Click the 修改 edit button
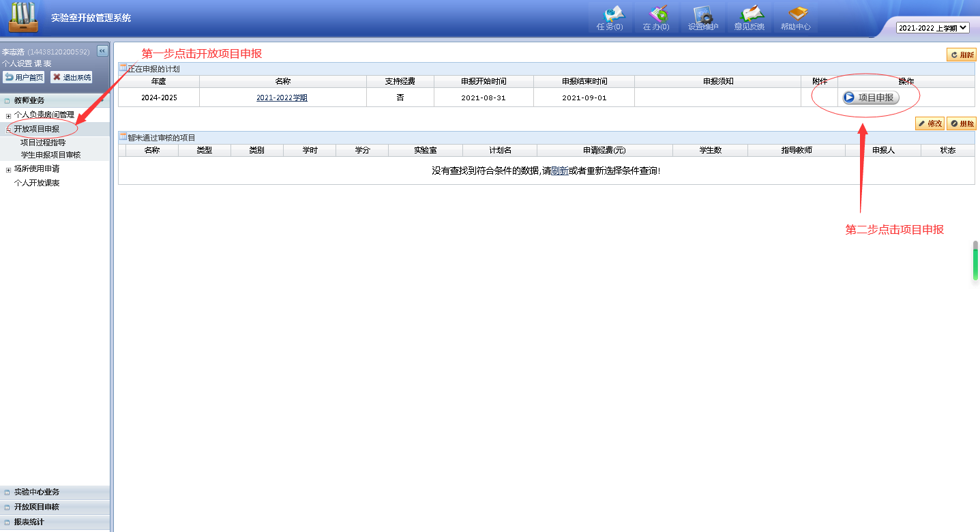This screenshot has height=532, width=980. pyautogui.click(x=930, y=123)
